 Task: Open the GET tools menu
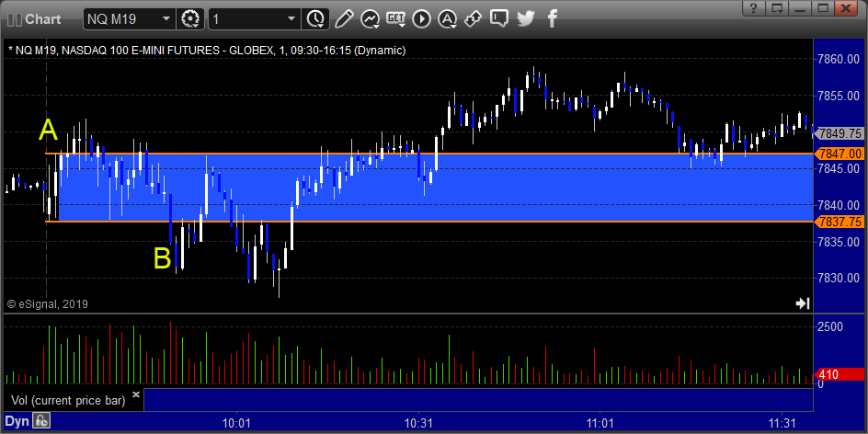[x=395, y=18]
